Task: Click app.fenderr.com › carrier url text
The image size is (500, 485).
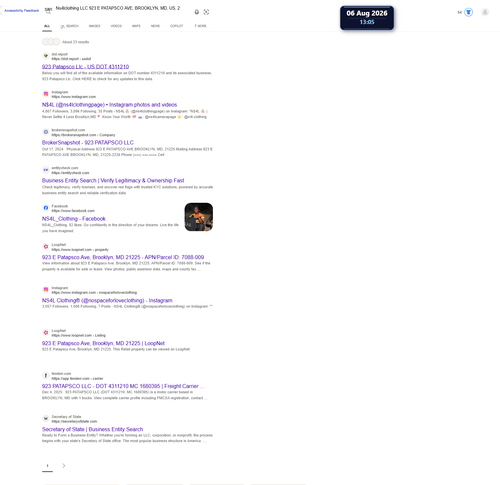Action: (x=77, y=379)
